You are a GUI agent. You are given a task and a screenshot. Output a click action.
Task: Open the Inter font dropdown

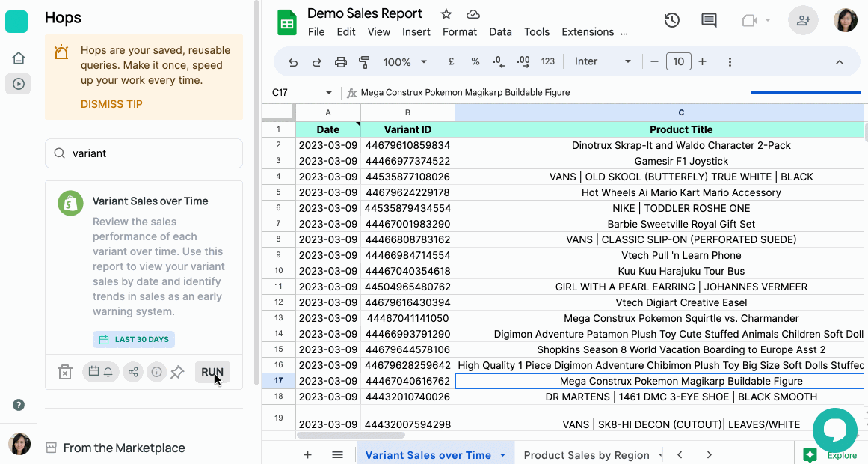click(603, 61)
